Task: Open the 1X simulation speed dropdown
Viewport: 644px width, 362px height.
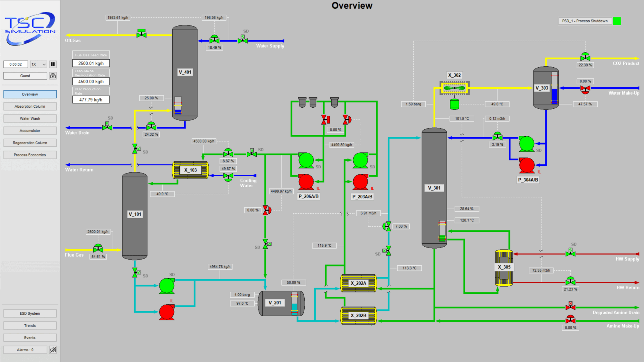Action: click(x=39, y=64)
